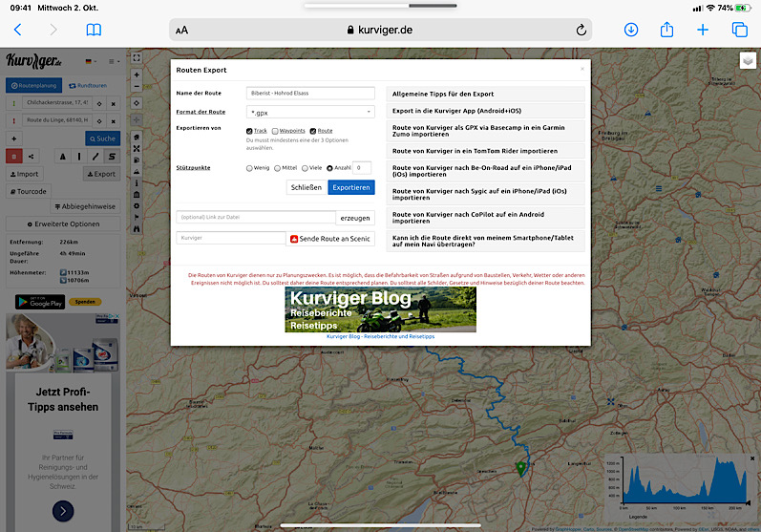Share the route via share icon
Viewport: 761px width, 532px height.
(x=32, y=157)
